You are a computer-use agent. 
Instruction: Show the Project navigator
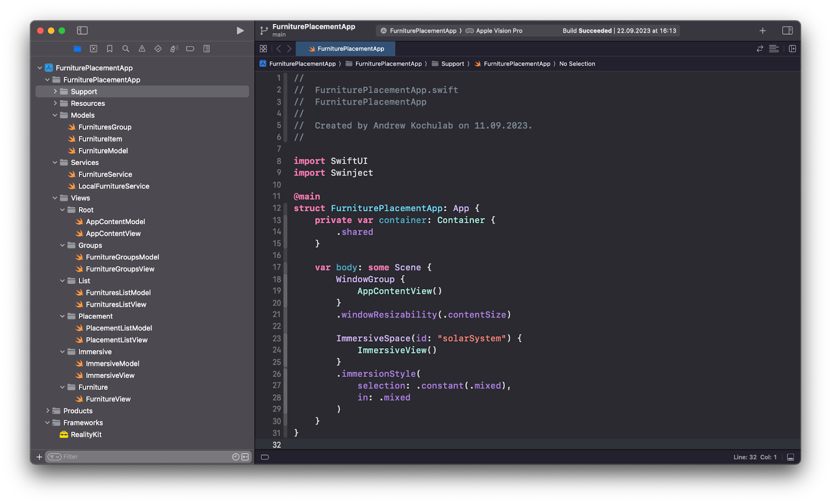pyautogui.click(x=77, y=49)
